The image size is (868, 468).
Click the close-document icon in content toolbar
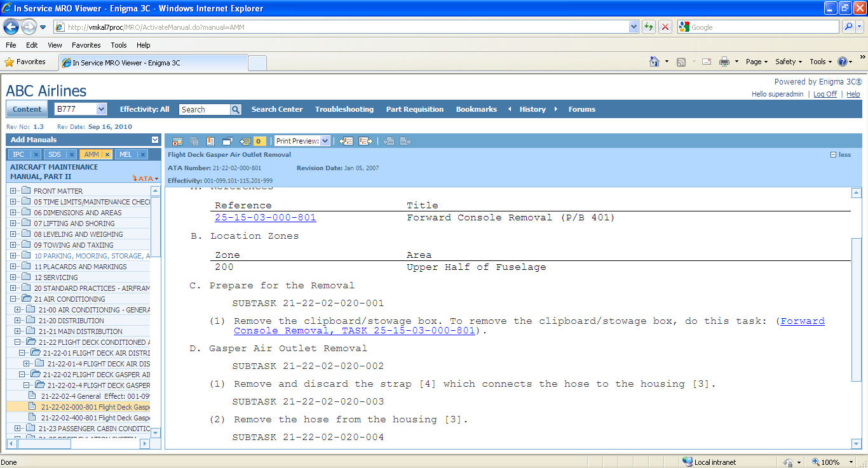click(x=177, y=141)
